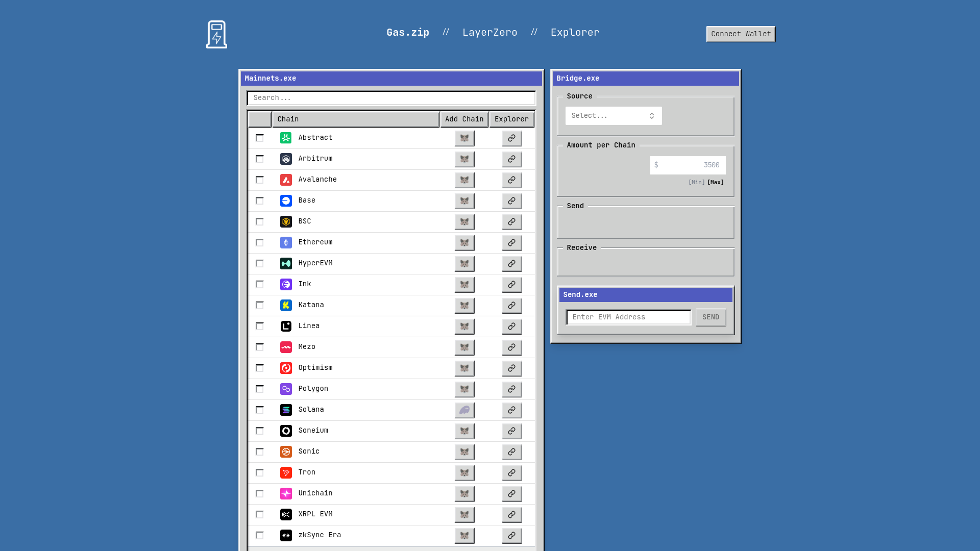Set amount to Min

(x=696, y=182)
